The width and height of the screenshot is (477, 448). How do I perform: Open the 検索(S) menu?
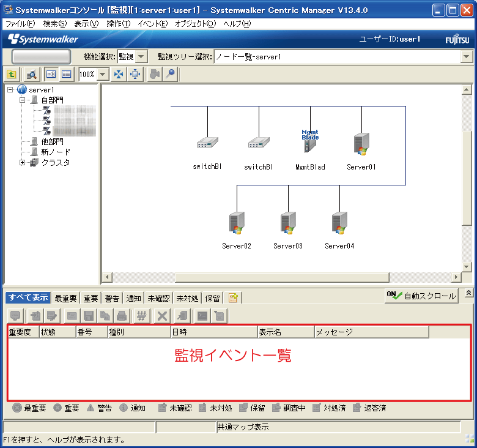55,24
